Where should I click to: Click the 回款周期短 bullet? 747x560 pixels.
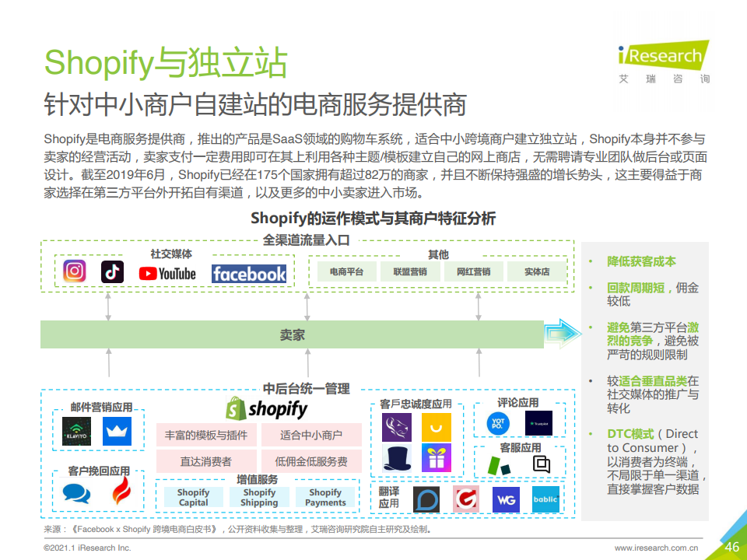pos(636,288)
